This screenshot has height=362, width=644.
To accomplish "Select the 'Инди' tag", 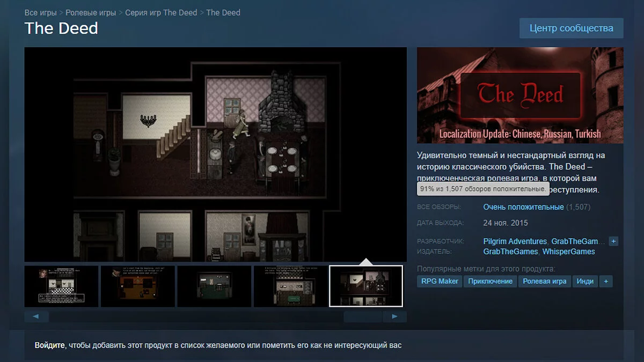I will (x=585, y=281).
